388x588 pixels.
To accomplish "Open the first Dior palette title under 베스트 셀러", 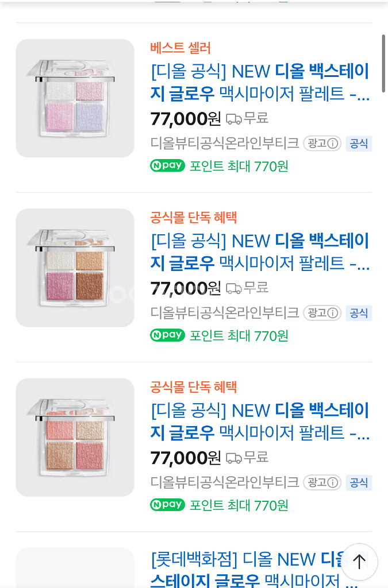I will (260, 82).
